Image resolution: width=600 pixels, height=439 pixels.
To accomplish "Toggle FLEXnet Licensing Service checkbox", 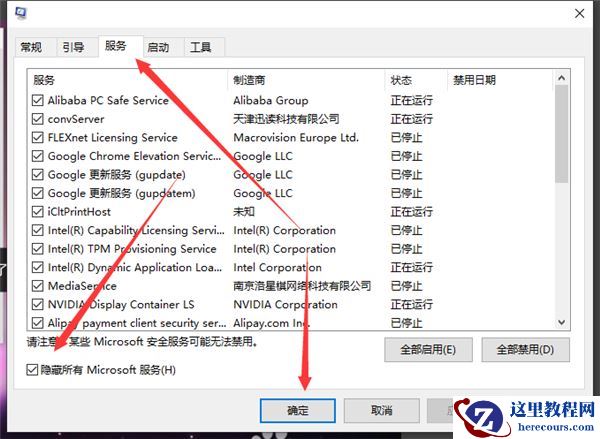I will pyautogui.click(x=38, y=137).
